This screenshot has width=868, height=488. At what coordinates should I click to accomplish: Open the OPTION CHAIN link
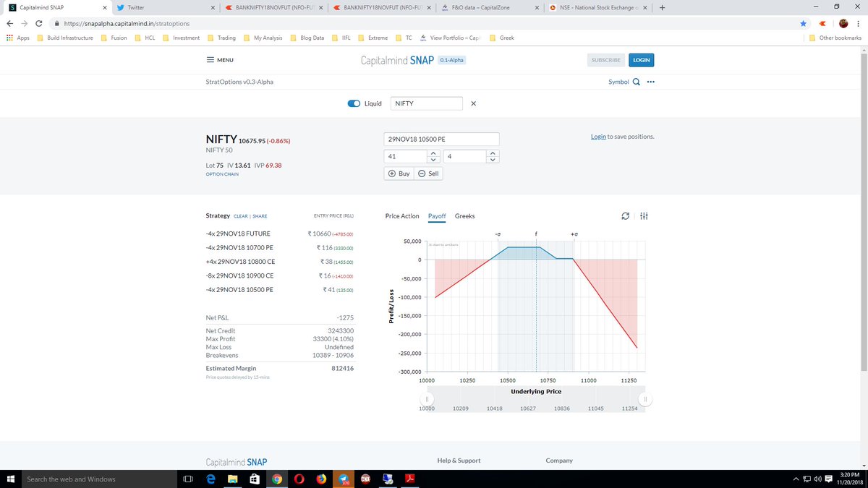coord(222,174)
